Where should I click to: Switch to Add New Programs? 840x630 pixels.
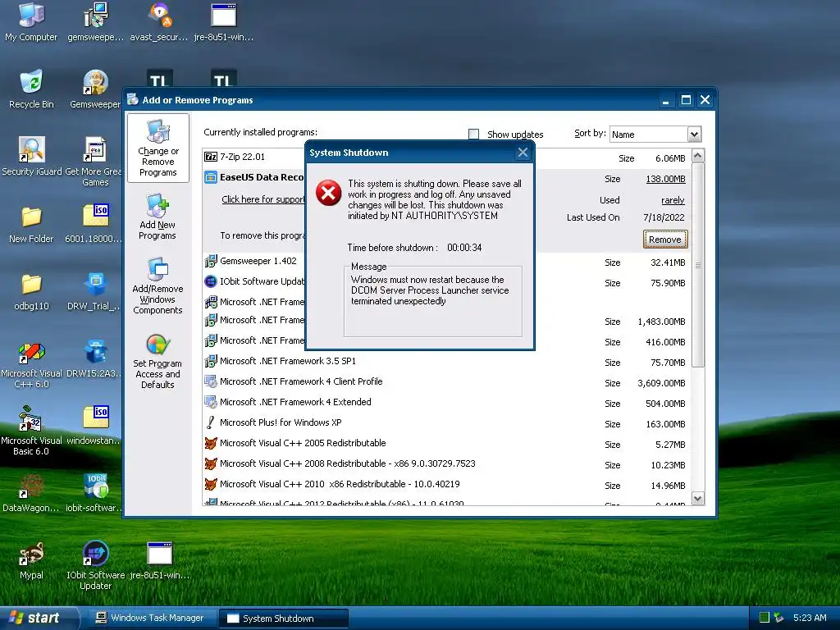point(157,217)
